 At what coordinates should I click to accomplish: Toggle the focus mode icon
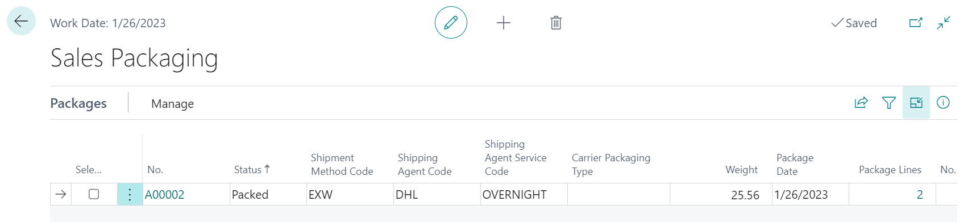916,103
